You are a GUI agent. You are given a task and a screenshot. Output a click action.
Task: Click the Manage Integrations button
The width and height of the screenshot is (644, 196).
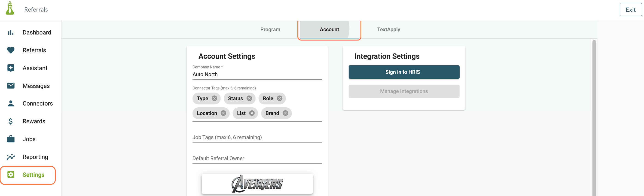(404, 91)
